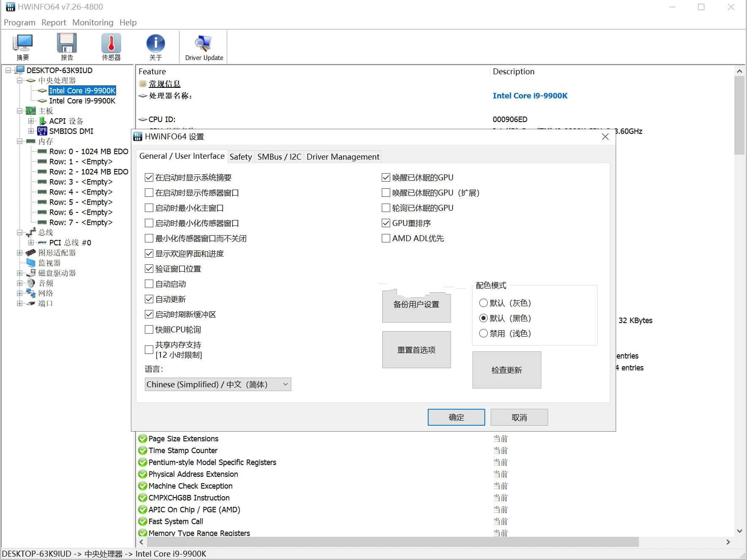Viewport: 747px width, 560px height.
Task: Click the 备份用户设置 backup settings button
Action: coord(416,304)
